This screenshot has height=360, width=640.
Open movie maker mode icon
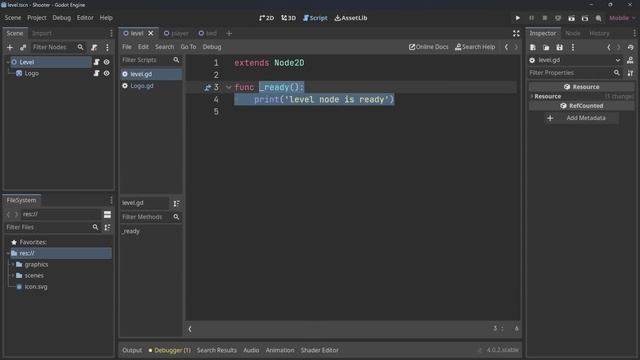(598, 18)
